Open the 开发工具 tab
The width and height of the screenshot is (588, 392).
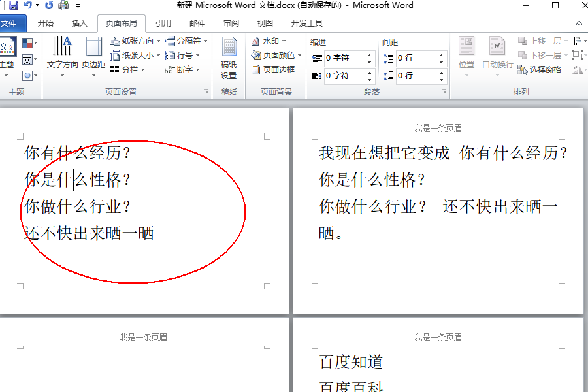tap(307, 24)
